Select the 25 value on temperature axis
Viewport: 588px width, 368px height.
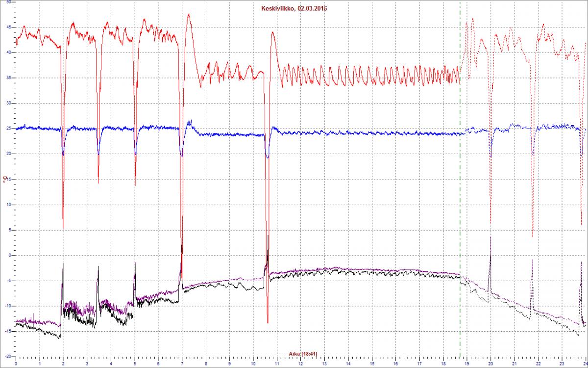pyautogui.click(x=7, y=129)
